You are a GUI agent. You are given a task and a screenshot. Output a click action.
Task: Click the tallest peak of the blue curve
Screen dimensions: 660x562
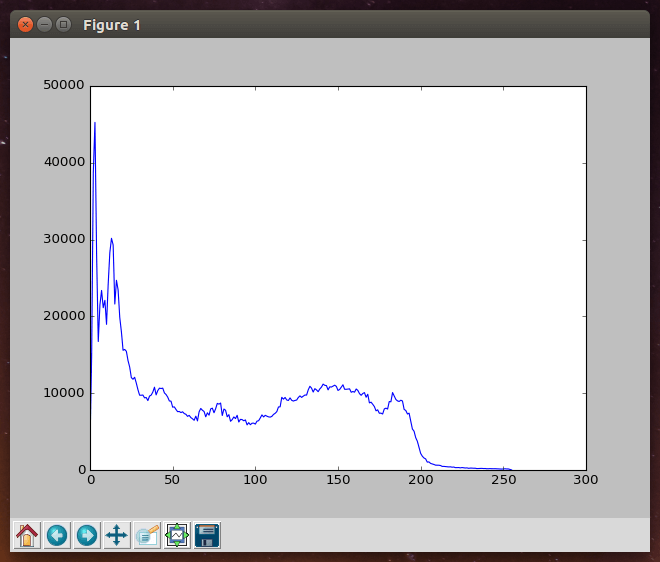pyautogui.click(x=95, y=123)
